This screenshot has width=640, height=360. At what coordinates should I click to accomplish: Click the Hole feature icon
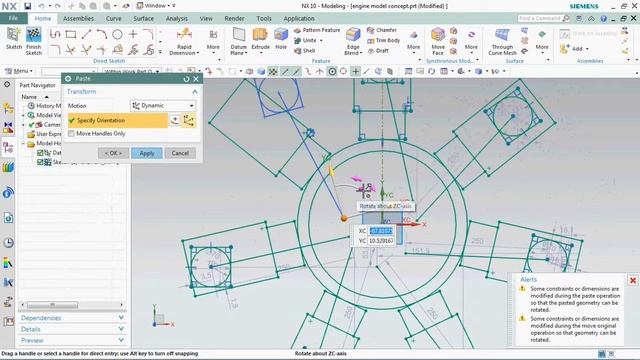pos(281,35)
